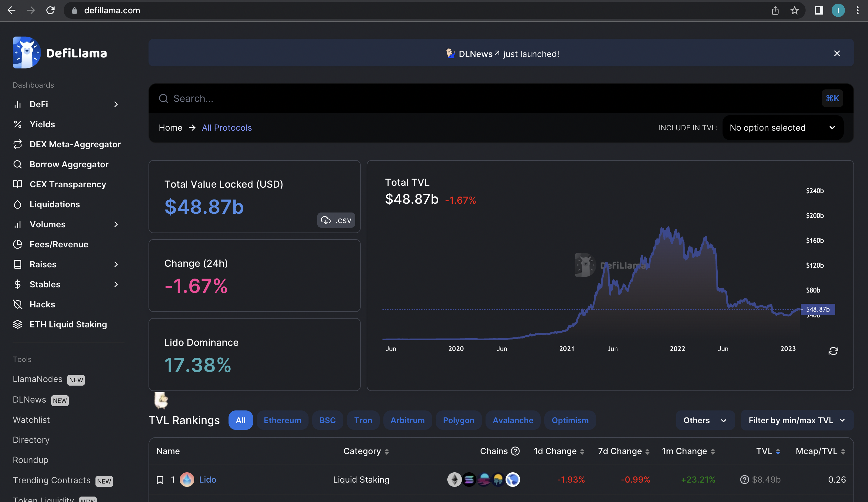Click the help icon beside $8.49b
This screenshot has width=868, height=502.
coord(745,480)
